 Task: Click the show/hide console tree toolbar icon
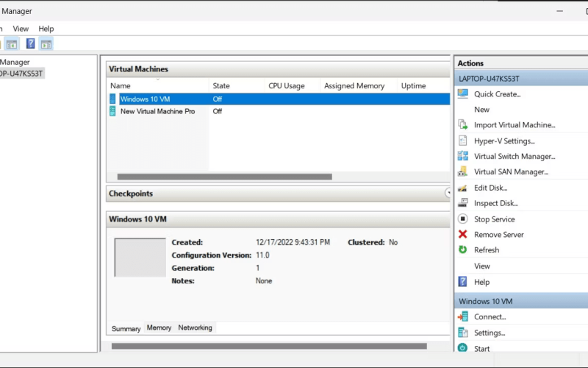coord(12,44)
